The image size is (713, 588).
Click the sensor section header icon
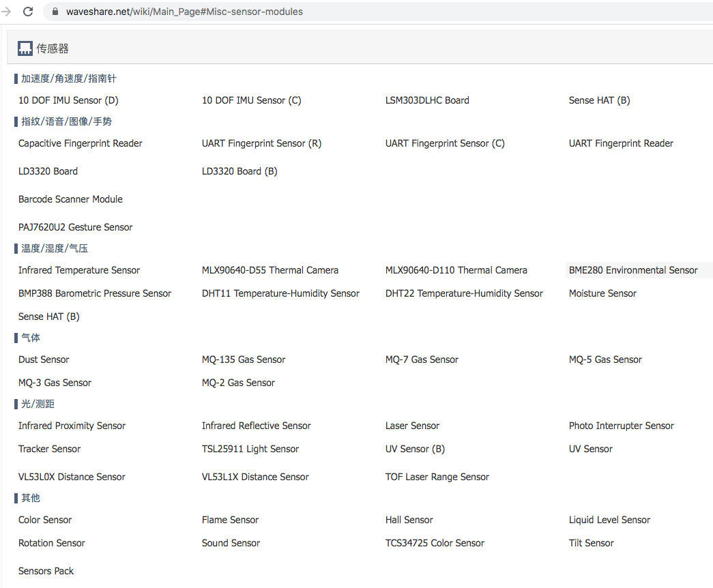25,48
